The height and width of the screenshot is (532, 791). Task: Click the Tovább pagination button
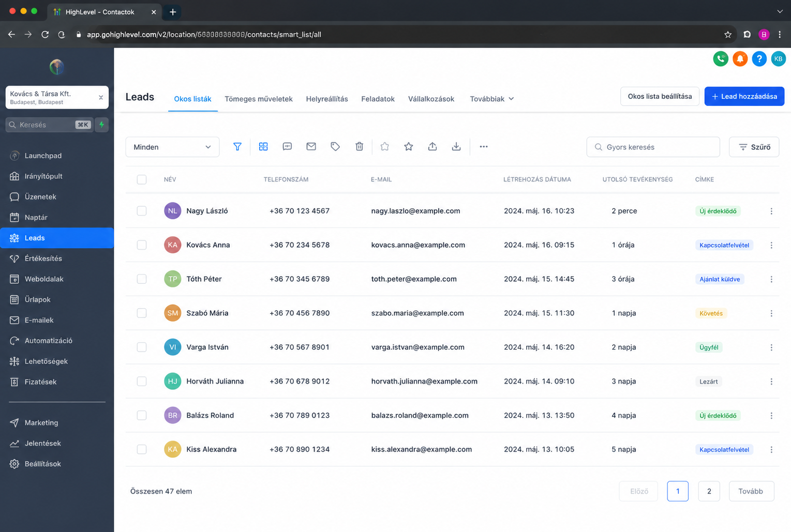(x=751, y=491)
